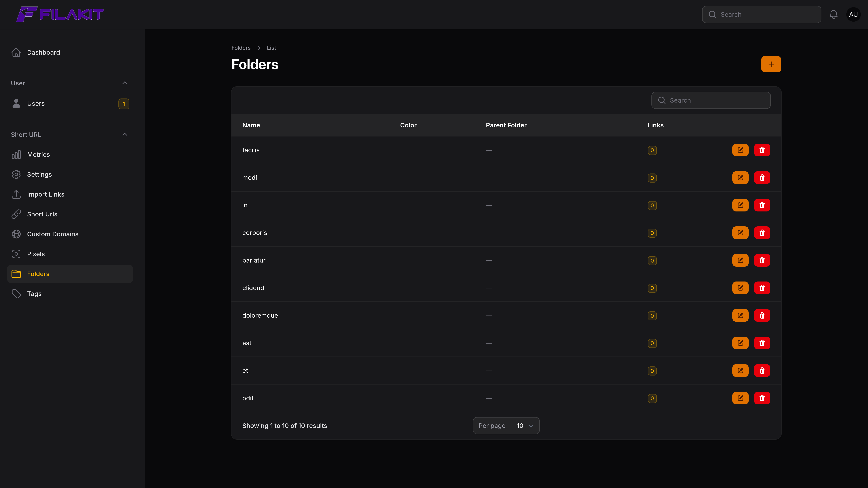Delete the odit folder

pos(762,398)
